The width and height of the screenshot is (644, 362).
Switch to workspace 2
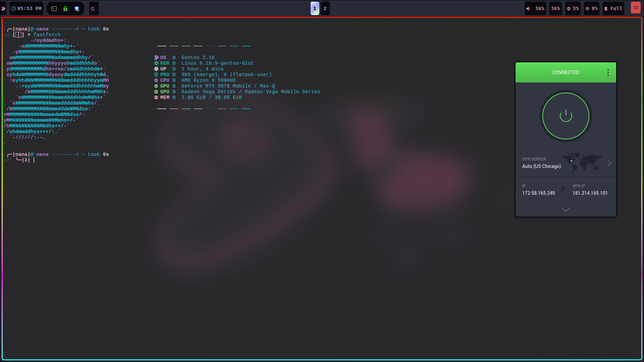(325, 9)
